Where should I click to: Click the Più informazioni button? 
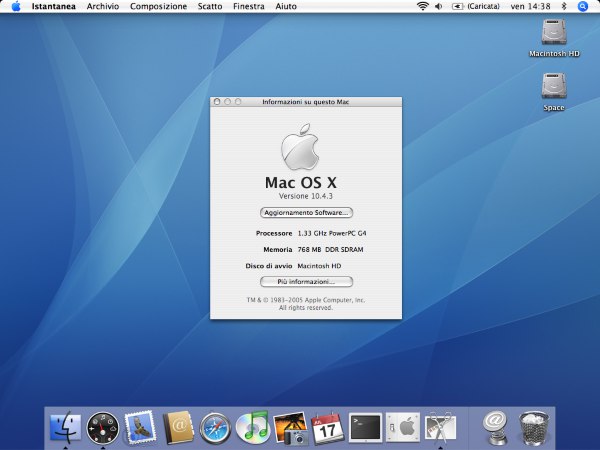(306, 282)
